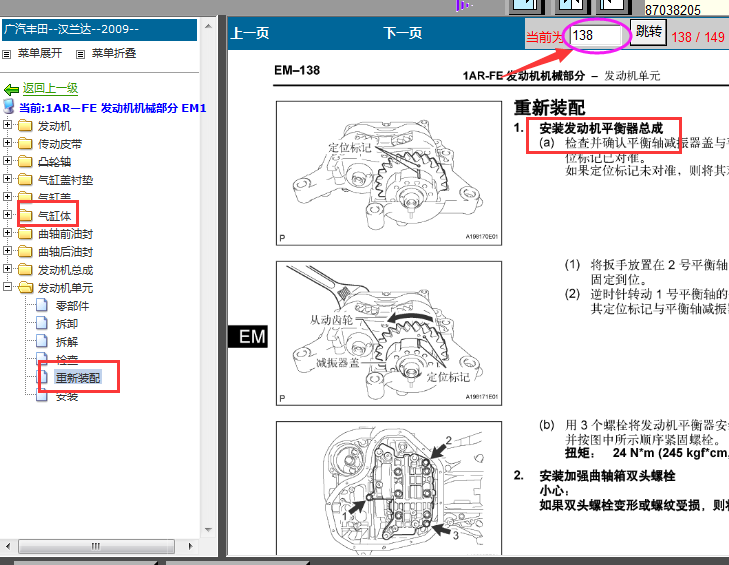
Task: Select the 重新装配 page
Action: [x=78, y=378]
